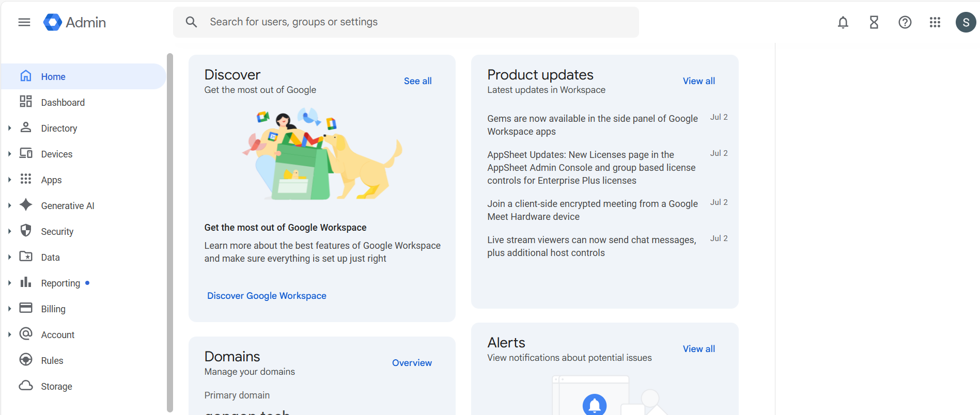
Task: Open the Google apps grid
Action: pos(935,22)
